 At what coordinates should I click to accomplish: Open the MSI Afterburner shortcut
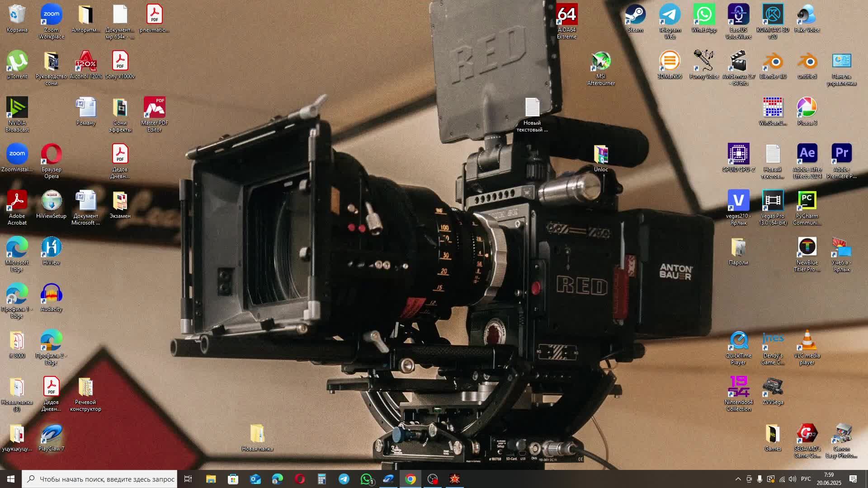[x=601, y=62]
